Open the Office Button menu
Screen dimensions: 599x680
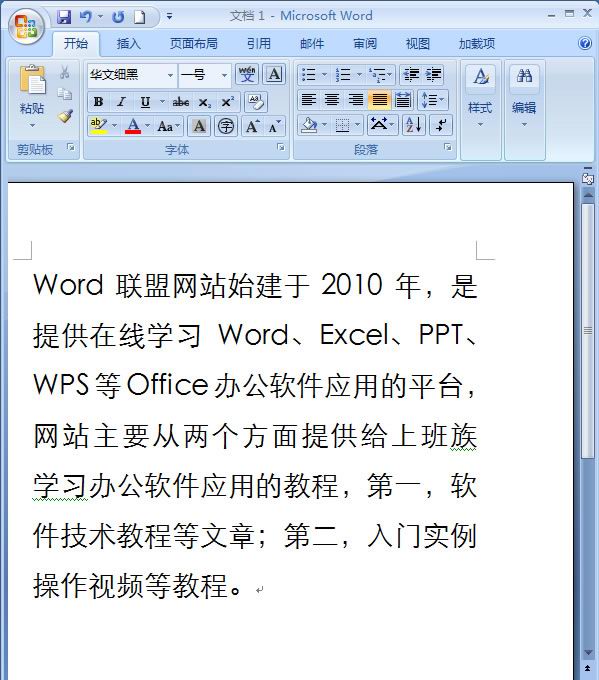point(26,27)
